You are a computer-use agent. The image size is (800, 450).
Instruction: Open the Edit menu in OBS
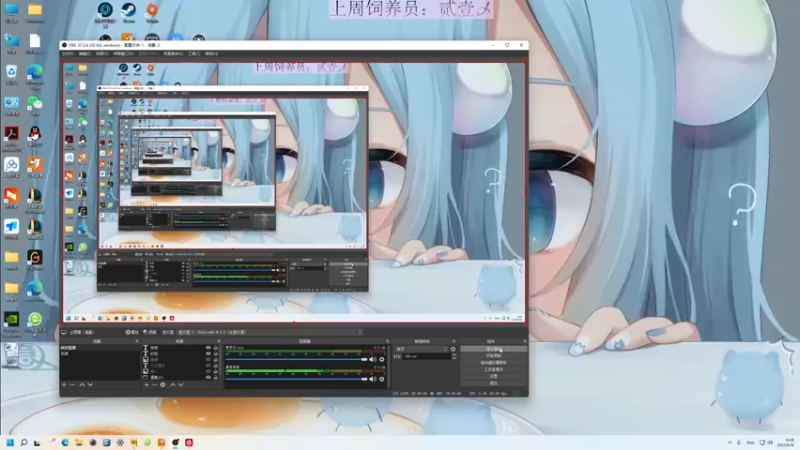coord(85,53)
